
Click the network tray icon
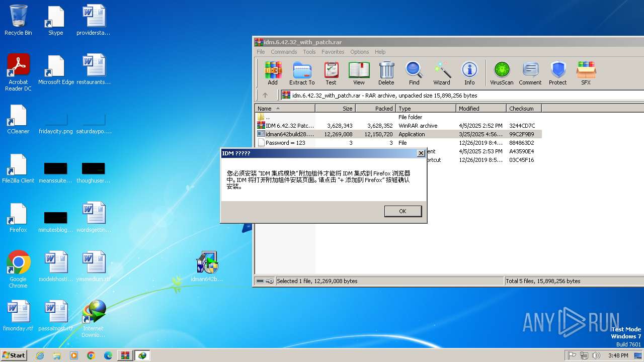(584, 355)
